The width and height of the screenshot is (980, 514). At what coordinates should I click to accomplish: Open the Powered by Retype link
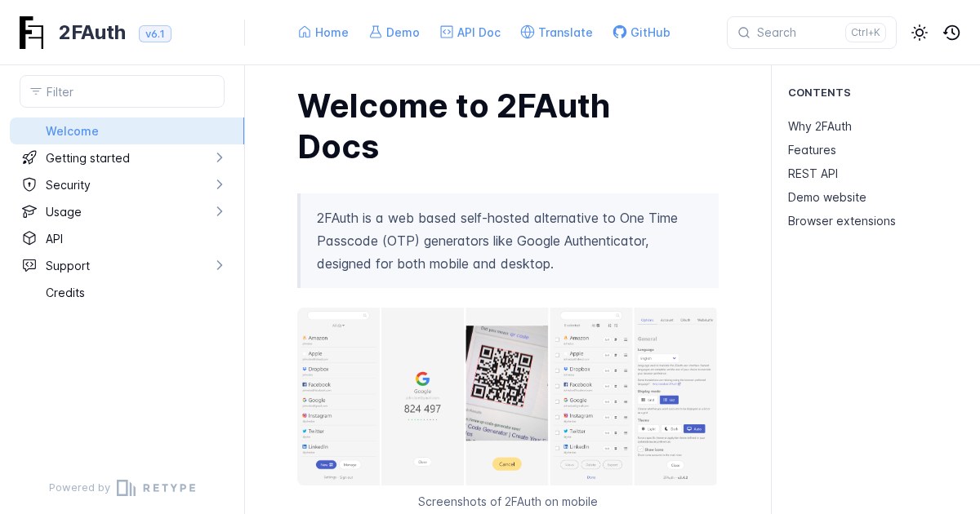122,488
